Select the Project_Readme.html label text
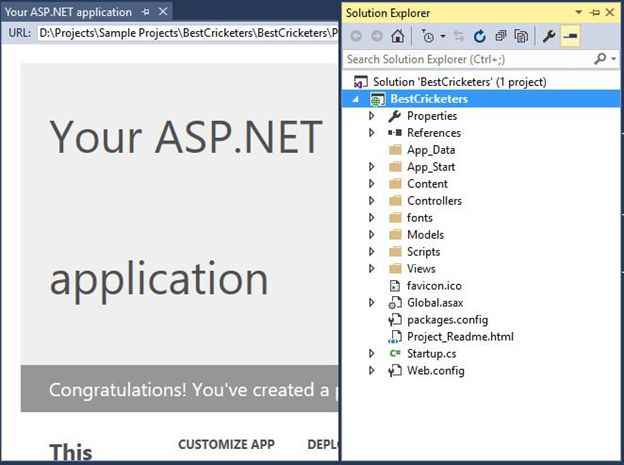This screenshot has height=465, width=624. (460, 337)
